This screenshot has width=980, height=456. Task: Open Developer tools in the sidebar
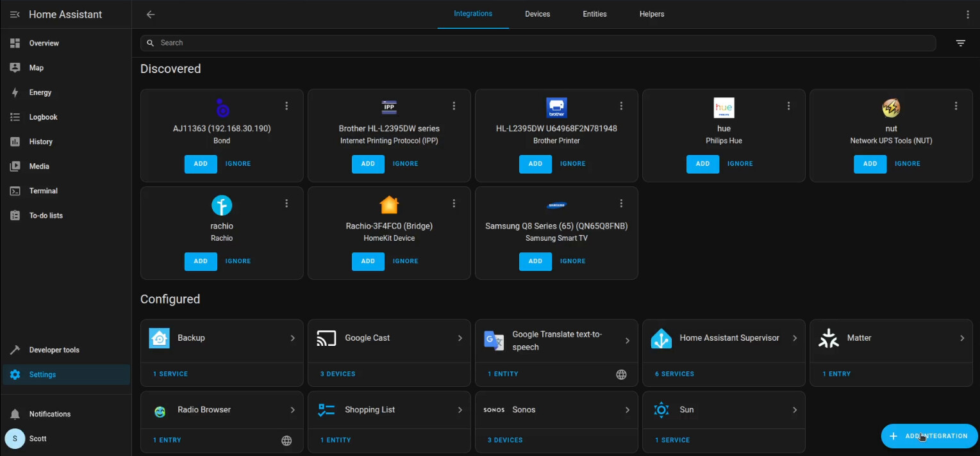click(x=66, y=350)
